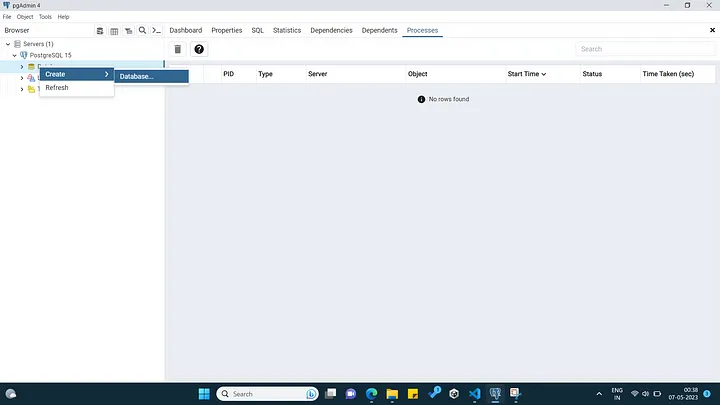720x405 pixels.
Task: Click the pgAdmin taskbar icon
Action: tap(495, 394)
